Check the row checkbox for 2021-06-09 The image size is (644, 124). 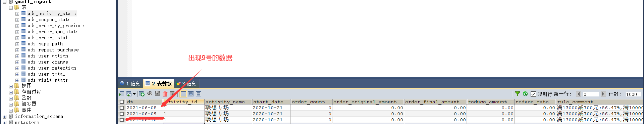pyautogui.click(x=122, y=114)
